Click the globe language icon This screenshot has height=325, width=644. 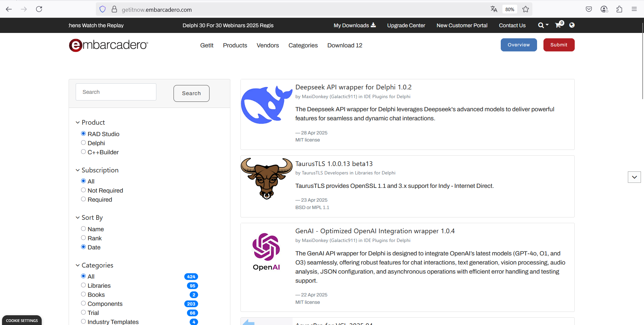click(572, 25)
